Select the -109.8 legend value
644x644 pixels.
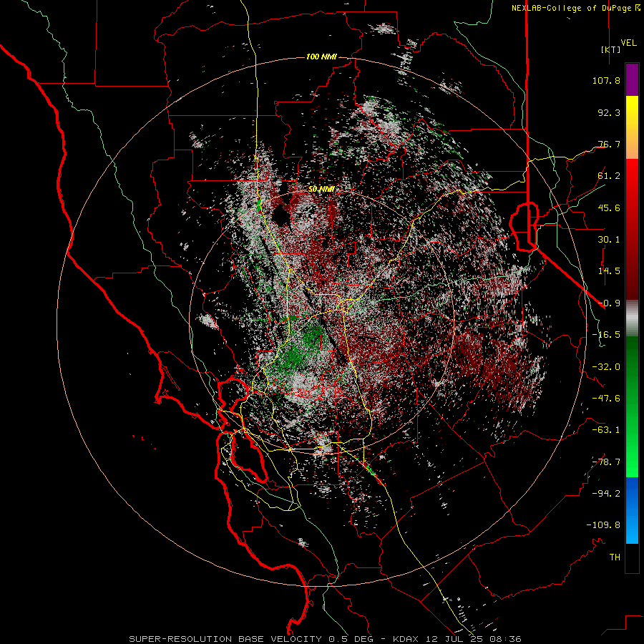coord(603,525)
